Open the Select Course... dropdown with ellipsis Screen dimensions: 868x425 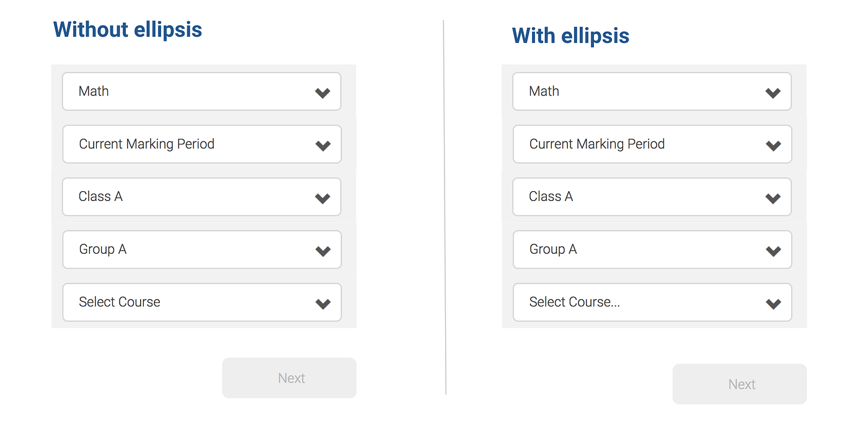click(651, 302)
